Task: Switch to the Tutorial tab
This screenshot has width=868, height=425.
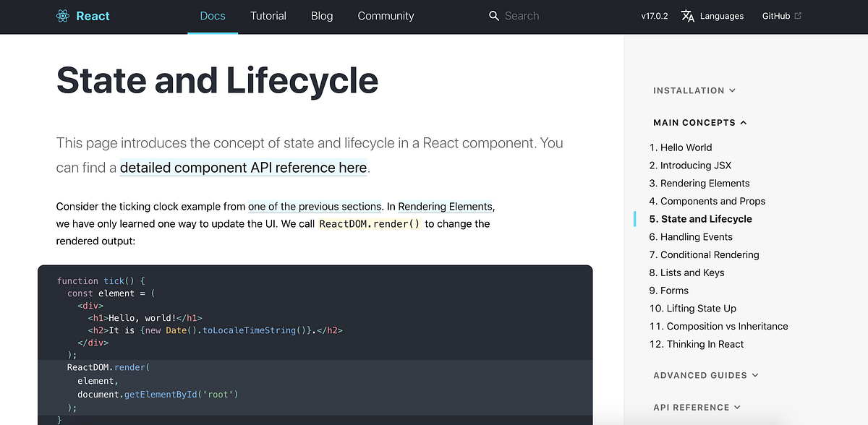Action: point(268,15)
